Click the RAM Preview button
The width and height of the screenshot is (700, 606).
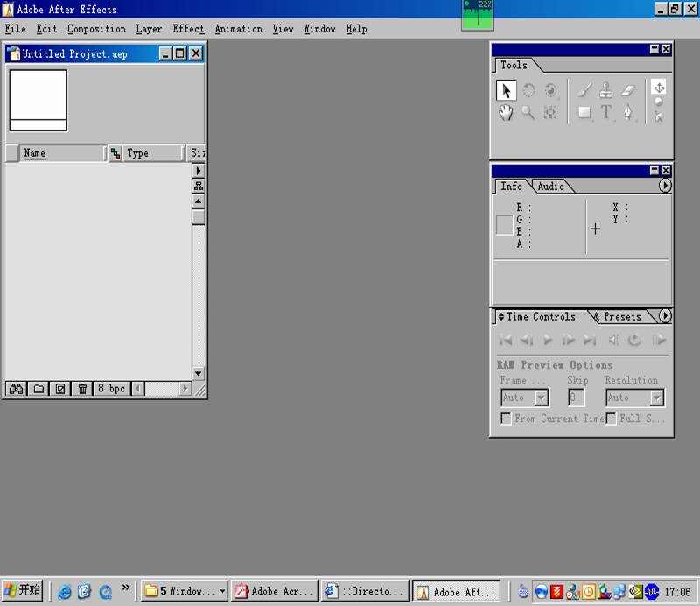659,341
